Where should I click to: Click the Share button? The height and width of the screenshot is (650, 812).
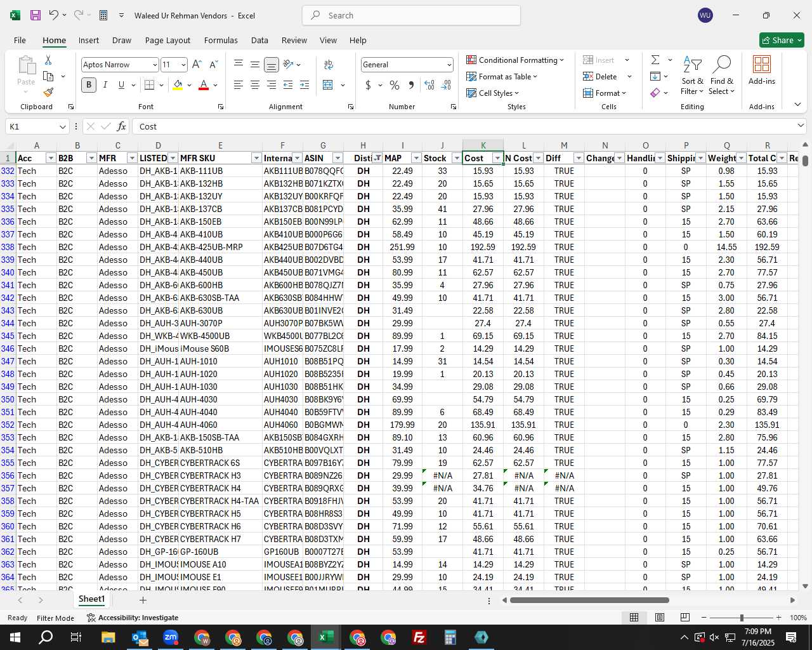[782, 40]
